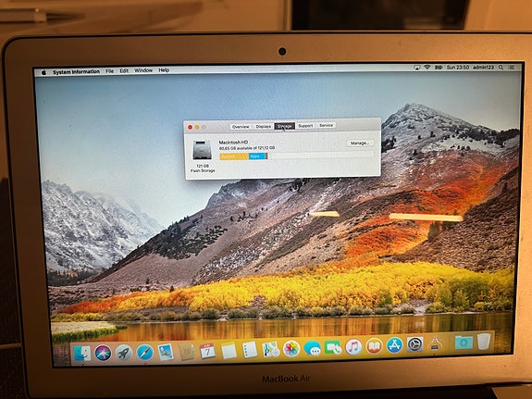Click the Manage... storage button

pos(360,143)
